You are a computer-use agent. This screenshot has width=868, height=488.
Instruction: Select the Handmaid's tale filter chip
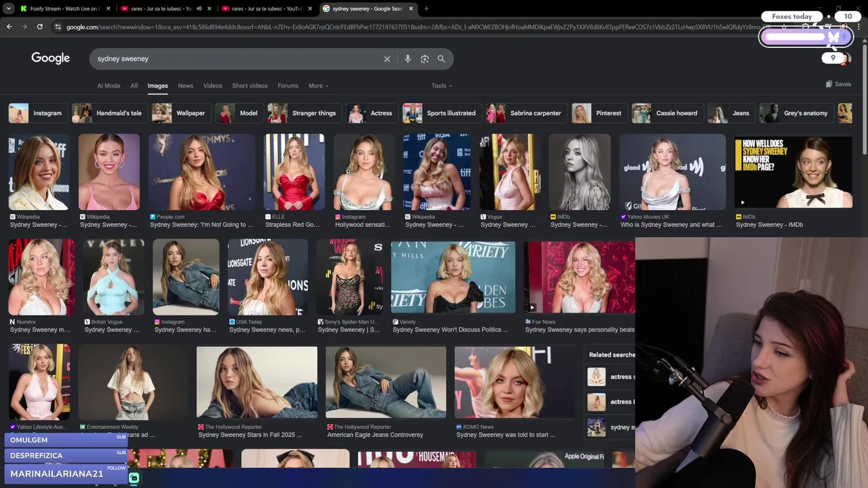108,113
